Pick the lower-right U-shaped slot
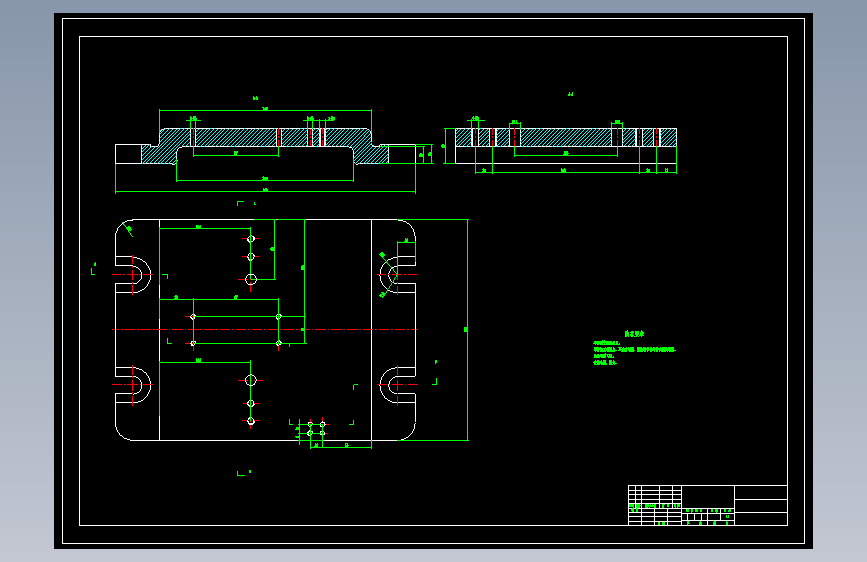 398,384
